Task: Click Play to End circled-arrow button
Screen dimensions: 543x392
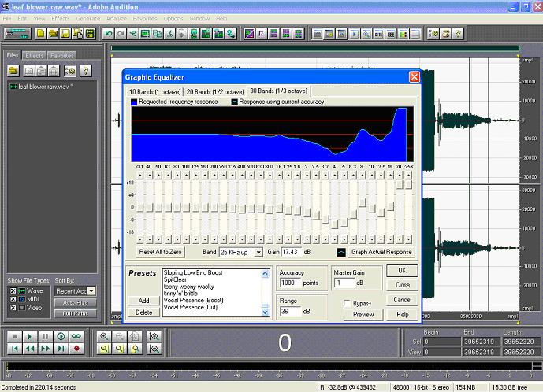Action: point(61,336)
